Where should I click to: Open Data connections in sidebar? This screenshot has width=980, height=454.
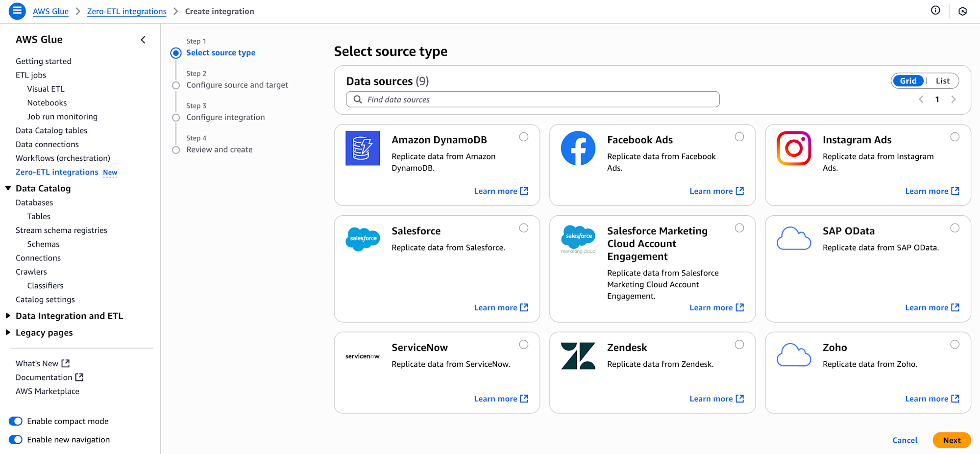pos(47,144)
